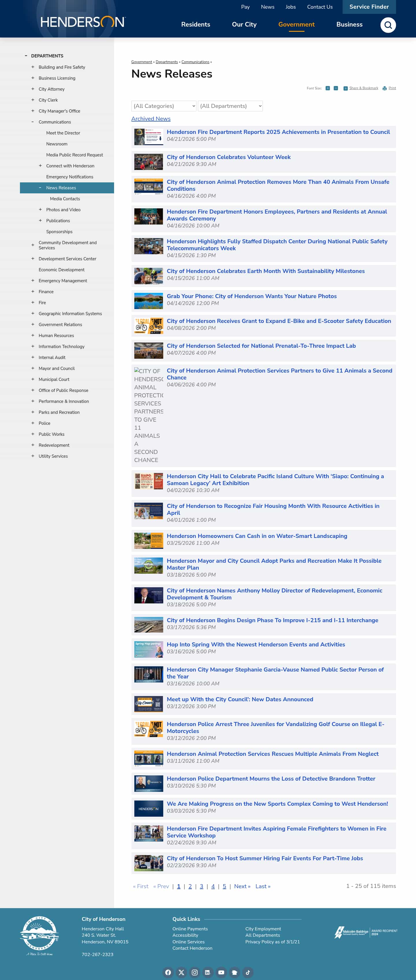Screen dimensions: 416x980
Task: Click Contact Us in top bar
Action: pos(320,7)
